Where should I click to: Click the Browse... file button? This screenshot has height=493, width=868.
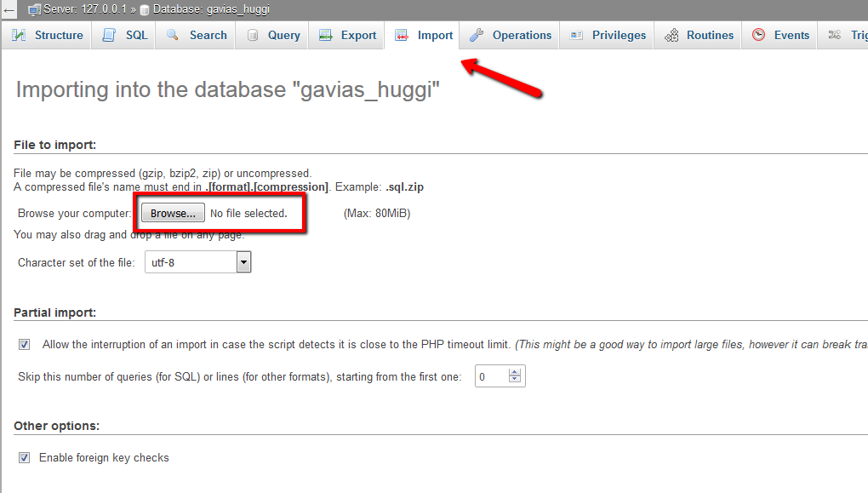click(173, 213)
